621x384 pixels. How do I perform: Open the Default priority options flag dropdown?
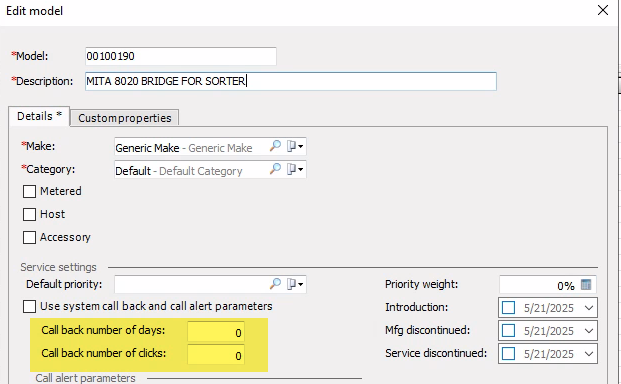pos(295,284)
